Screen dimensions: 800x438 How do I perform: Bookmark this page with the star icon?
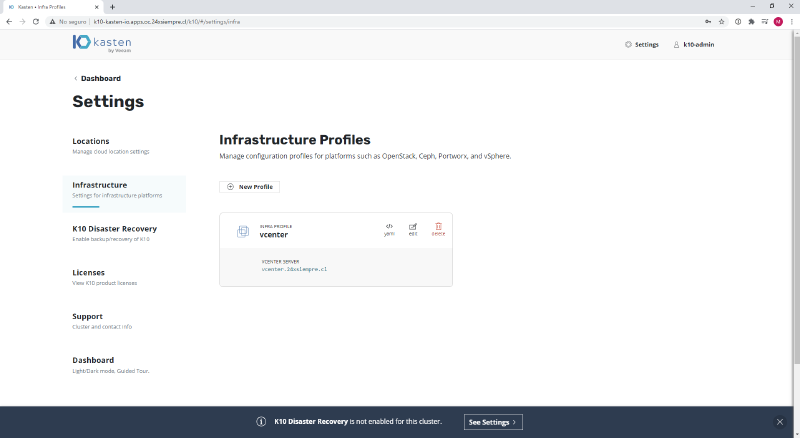(721, 21)
